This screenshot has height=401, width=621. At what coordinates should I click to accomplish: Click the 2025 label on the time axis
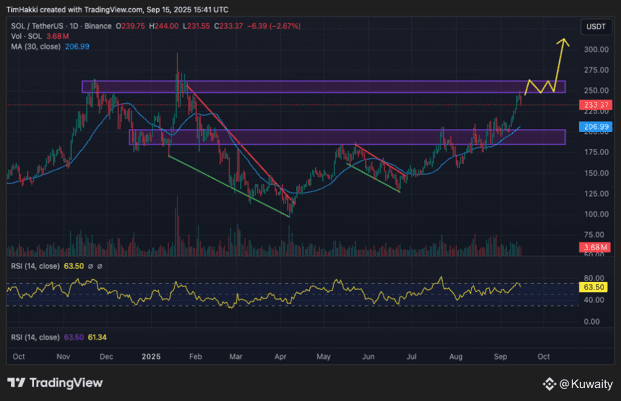click(x=151, y=355)
